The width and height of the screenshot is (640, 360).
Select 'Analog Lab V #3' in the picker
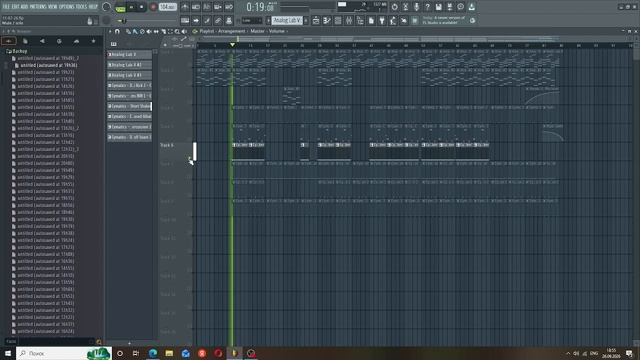pyautogui.click(x=129, y=75)
